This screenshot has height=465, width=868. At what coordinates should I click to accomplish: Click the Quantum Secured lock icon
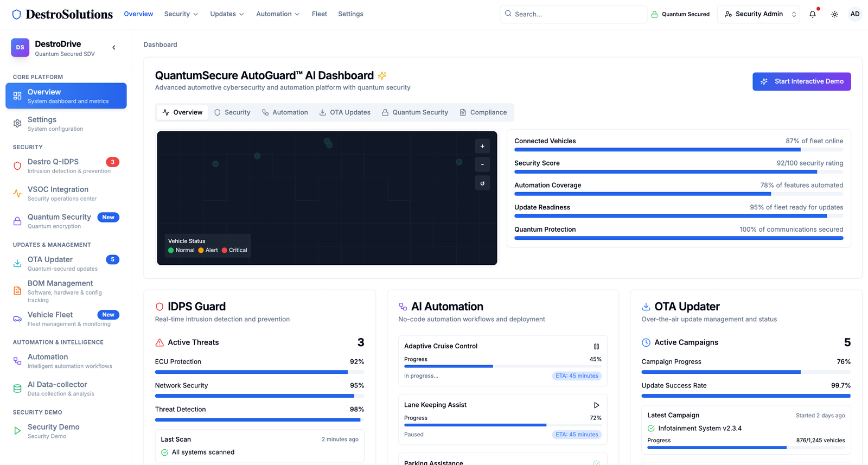tap(654, 14)
